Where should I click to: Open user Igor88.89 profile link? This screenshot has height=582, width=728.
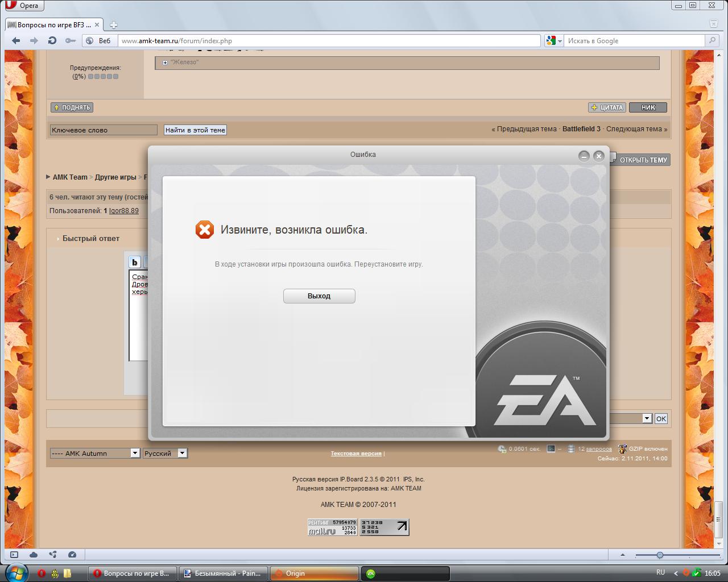pos(123,211)
